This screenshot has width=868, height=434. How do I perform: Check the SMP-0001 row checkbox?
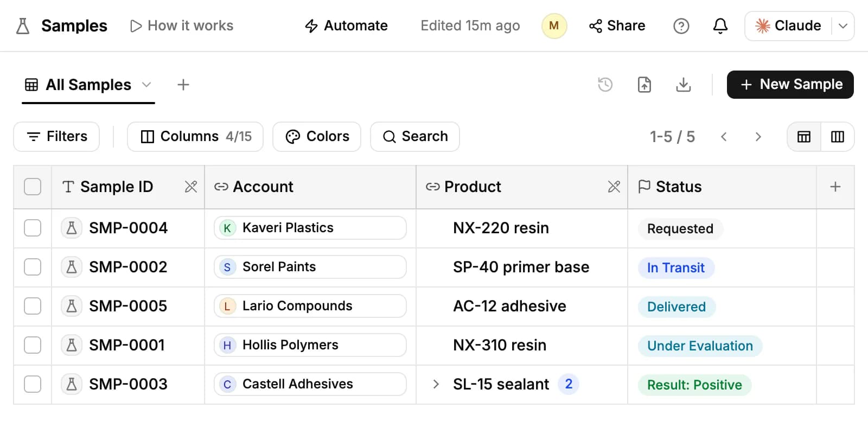[33, 345]
